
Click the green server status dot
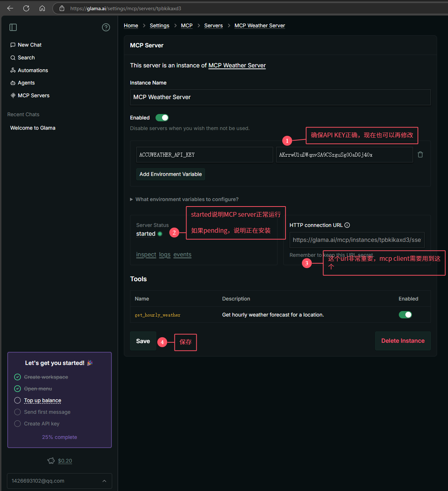tap(160, 234)
